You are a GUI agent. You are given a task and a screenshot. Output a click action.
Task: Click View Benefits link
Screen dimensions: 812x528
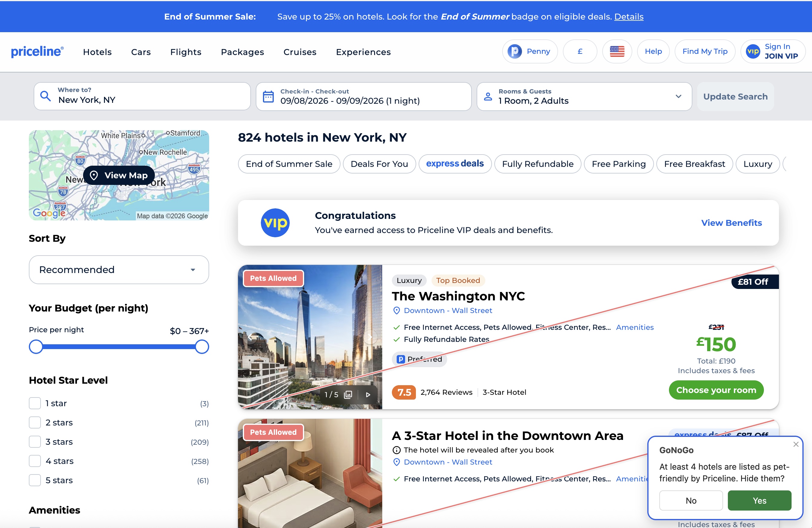click(x=731, y=223)
